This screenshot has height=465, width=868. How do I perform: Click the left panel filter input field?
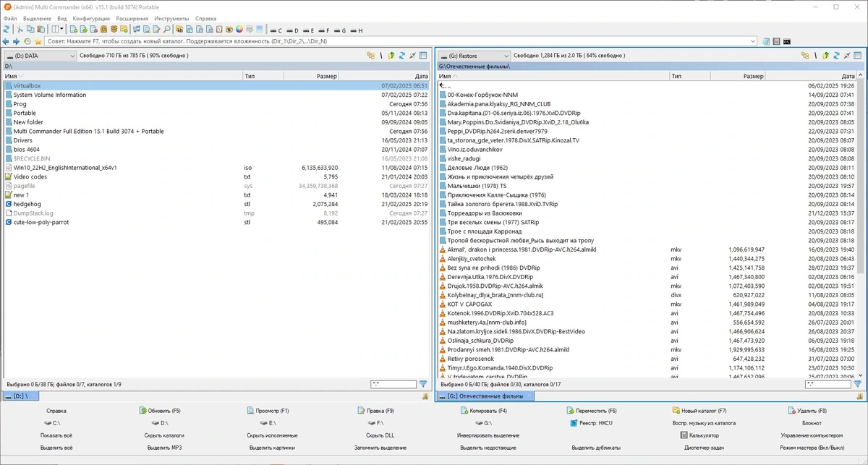click(x=393, y=385)
